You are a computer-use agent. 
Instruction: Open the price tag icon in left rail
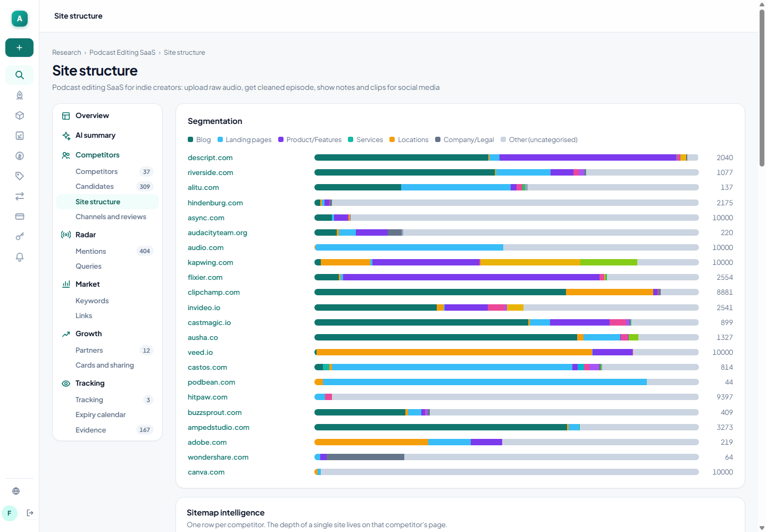point(20,176)
